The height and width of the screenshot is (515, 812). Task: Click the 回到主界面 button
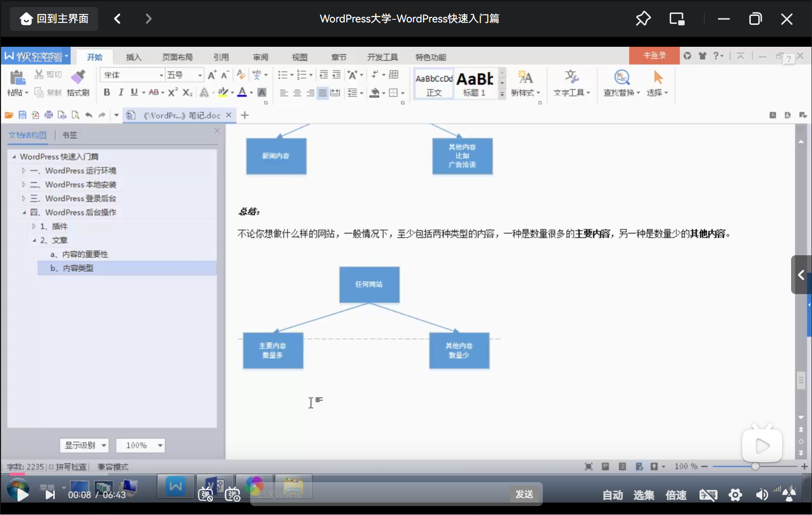tap(54, 19)
